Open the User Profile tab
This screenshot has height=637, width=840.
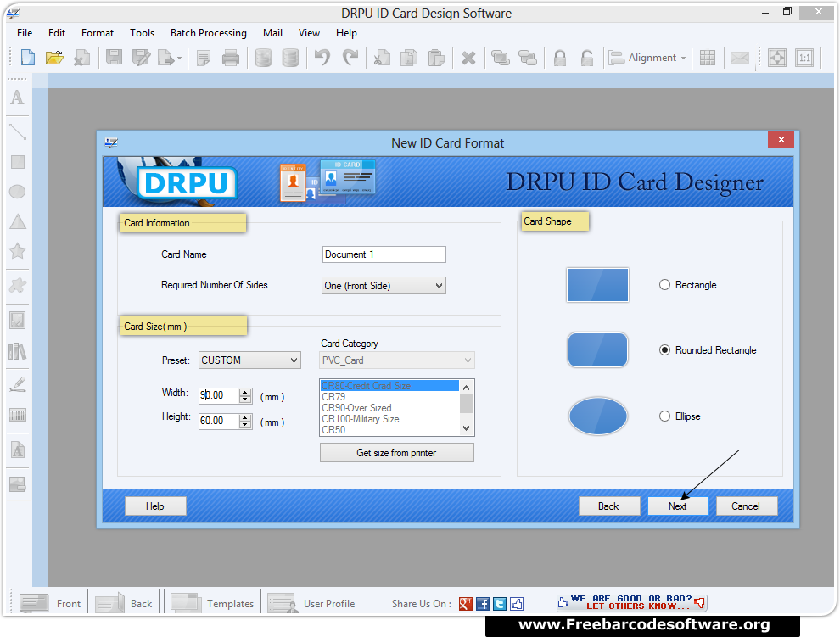311,604
